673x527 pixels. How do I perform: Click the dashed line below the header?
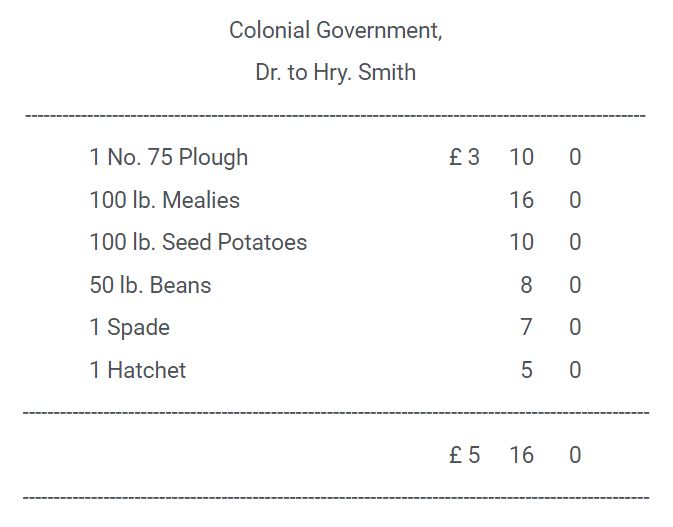[335, 116]
